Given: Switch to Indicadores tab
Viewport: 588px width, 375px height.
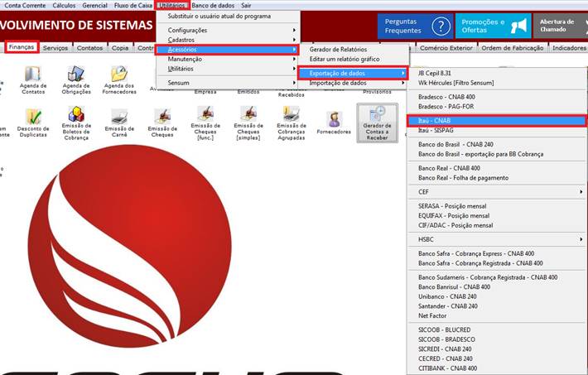Looking at the screenshot, I should pyautogui.click(x=569, y=48).
